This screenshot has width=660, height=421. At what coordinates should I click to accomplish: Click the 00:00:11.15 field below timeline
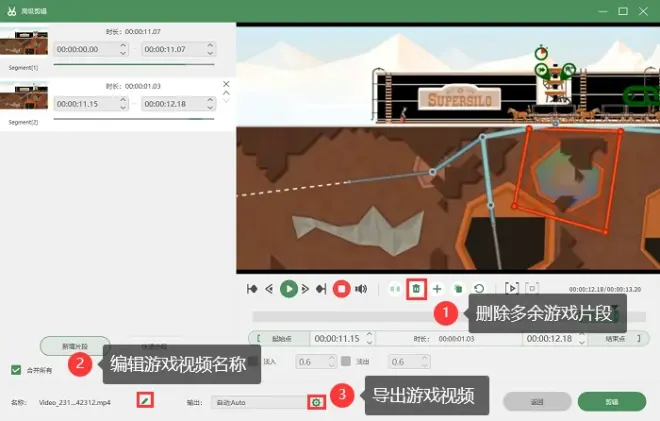coord(342,338)
